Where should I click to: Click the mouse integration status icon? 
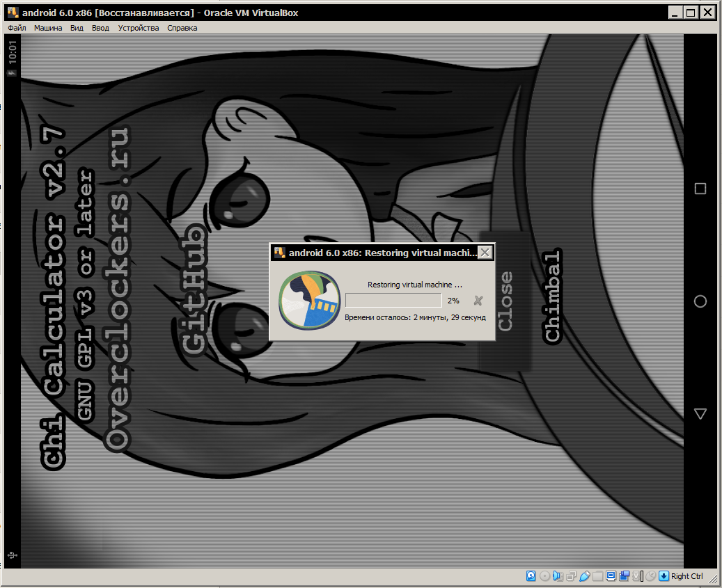[650, 576]
